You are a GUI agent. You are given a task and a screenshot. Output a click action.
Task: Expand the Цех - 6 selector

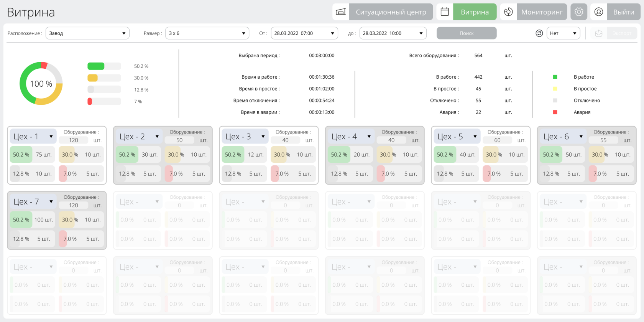point(563,137)
